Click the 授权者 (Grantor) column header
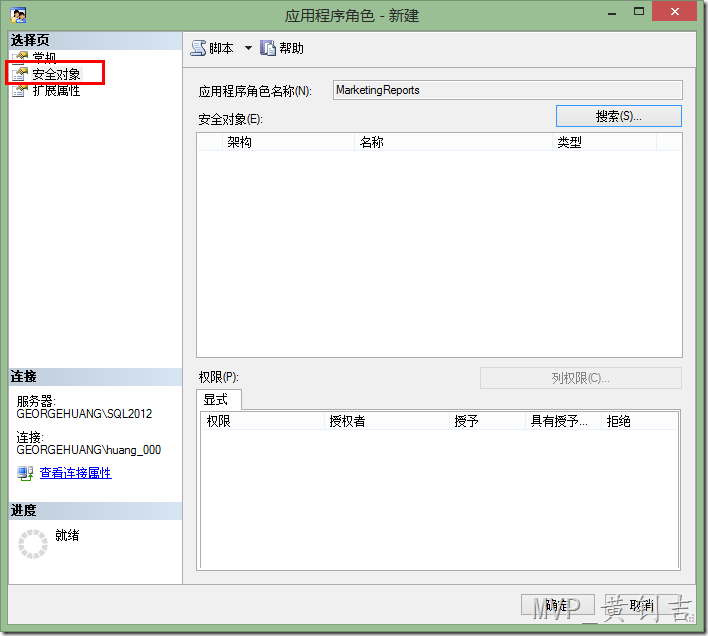The width and height of the screenshot is (708, 636). (387, 421)
